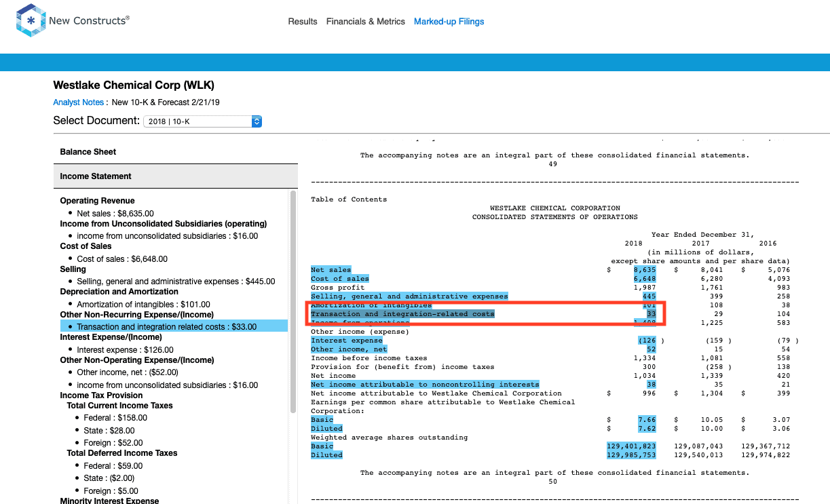830x504 pixels.
Task: Click the New Constructs logo
Action: (x=72, y=21)
